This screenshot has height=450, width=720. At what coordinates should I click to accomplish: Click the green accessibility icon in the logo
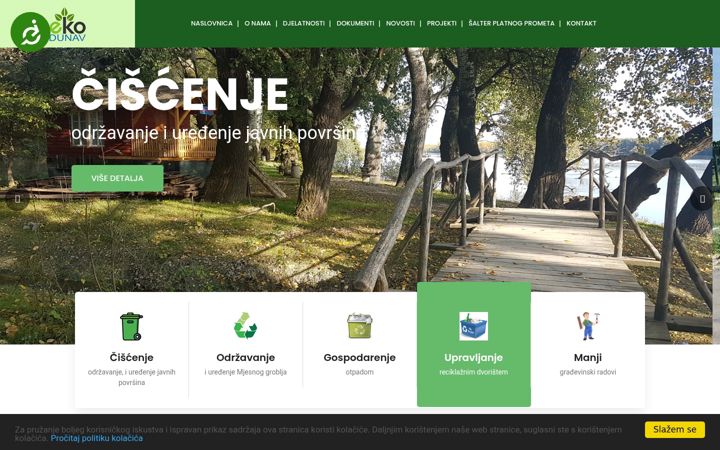[30, 32]
